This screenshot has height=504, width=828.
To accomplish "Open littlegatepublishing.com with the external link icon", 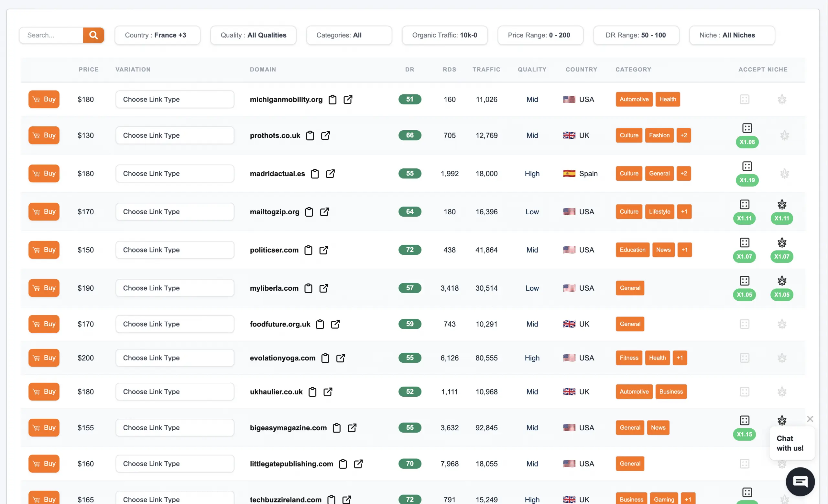I will 358,464.
